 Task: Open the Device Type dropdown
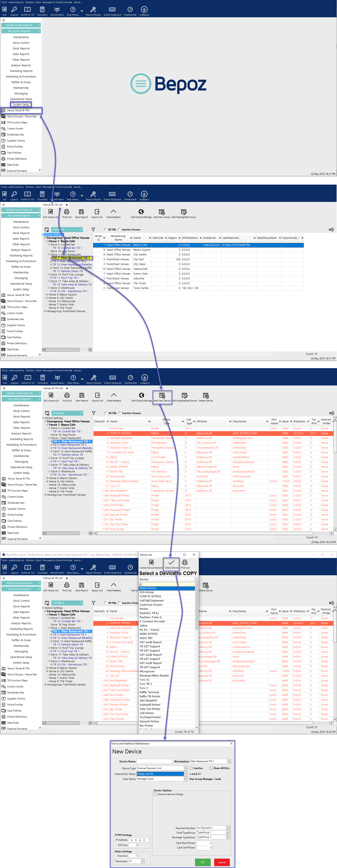(185, 768)
